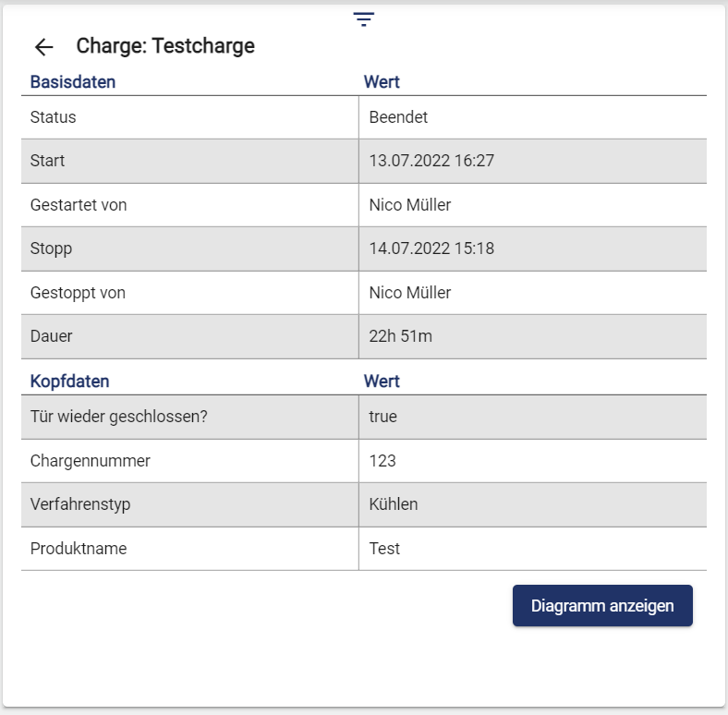Select the stop date 14.07.2022 15:18
728x715 pixels.
431,248
